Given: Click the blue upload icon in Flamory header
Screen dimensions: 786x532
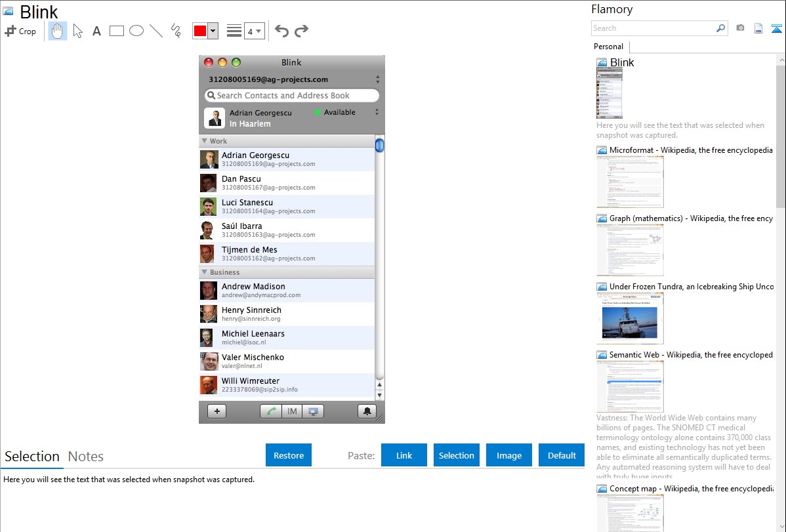Looking at the screenshot, I should [x=776, y=28].
